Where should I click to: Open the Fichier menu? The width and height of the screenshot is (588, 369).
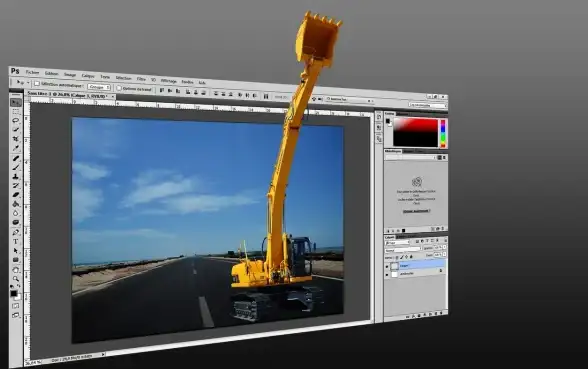tap(33, 72)
